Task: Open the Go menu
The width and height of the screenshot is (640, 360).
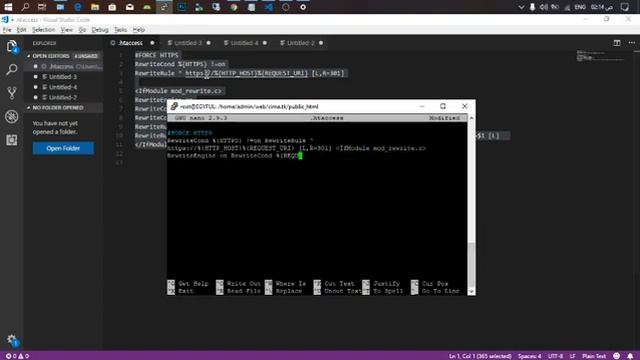Action: (82, 30)
